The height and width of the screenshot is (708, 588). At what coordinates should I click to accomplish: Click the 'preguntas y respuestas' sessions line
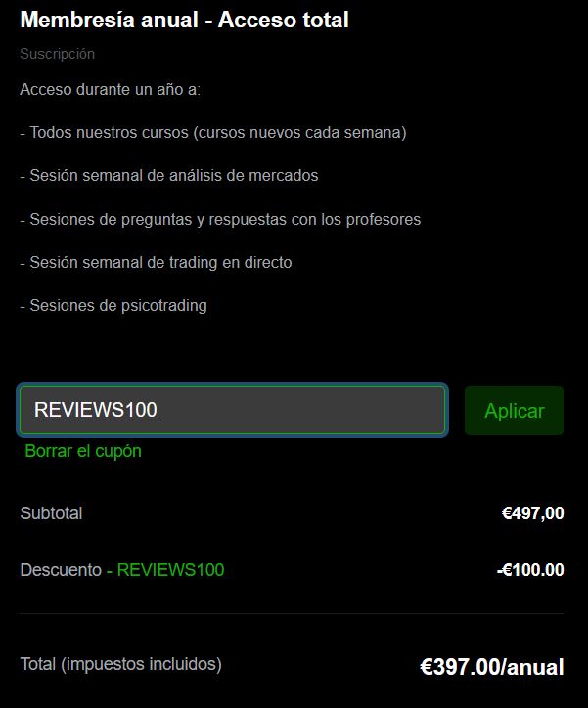(220, 219)
